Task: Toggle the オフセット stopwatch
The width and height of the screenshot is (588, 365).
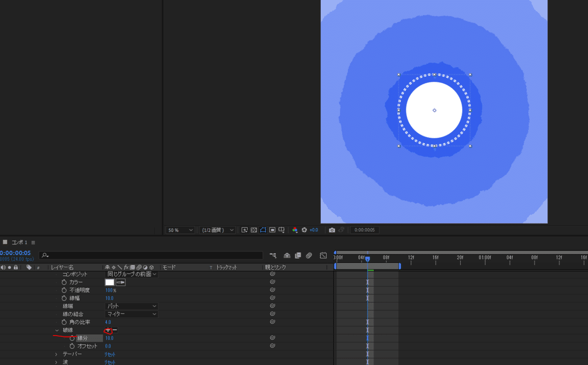Action: tap(73, 346)
